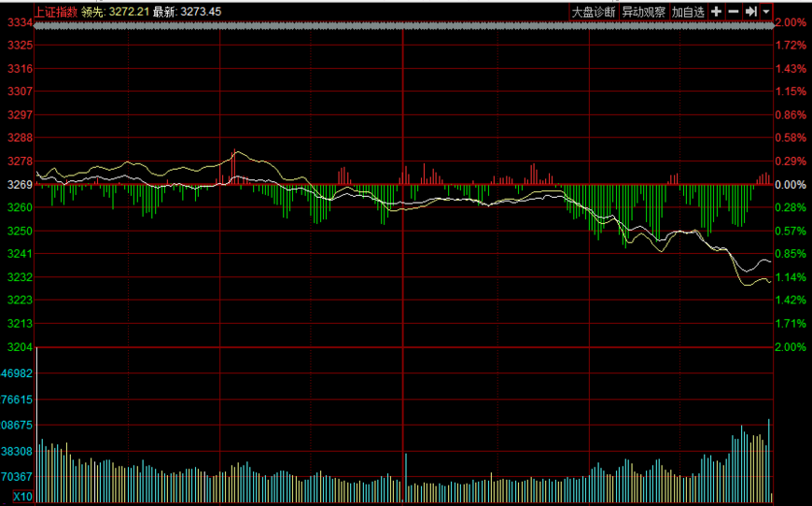Image resolution: width=812 pixels, height=506 pixels.
Task: Click the 70367 volume axis label
Action: click(17, 476)
